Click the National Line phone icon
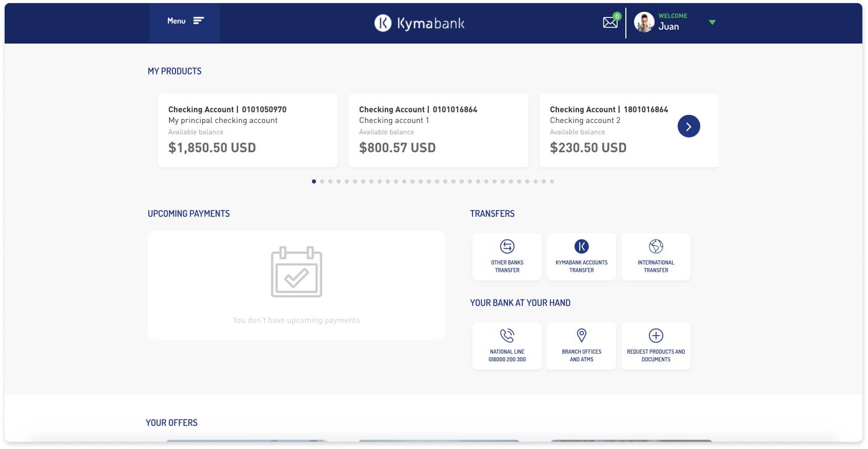This screenshot has width=868, height=449. coord(507,336)
